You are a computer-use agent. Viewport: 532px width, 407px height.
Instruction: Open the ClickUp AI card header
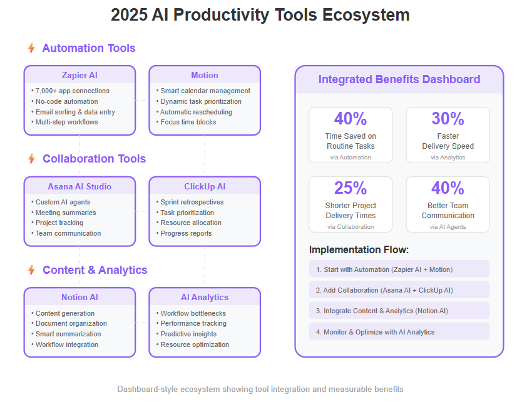pos(205,186)
